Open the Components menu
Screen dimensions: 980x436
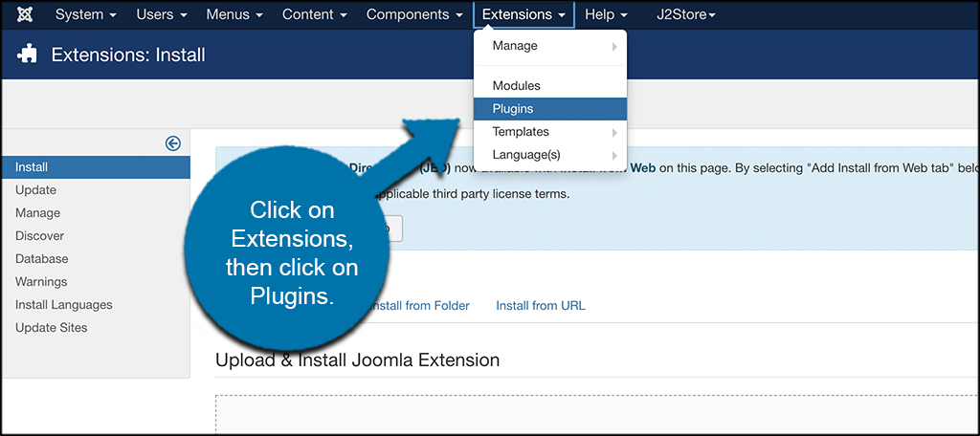point(414,14)
